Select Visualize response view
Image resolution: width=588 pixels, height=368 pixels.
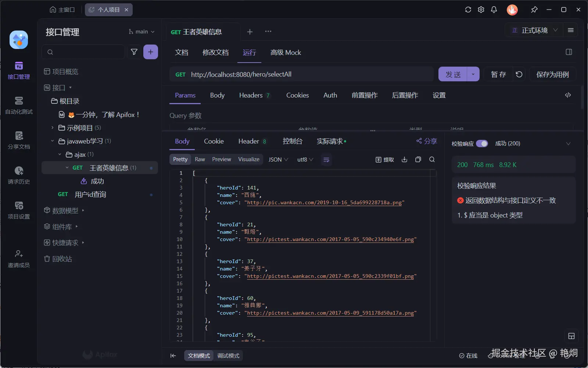(x=249, y=159)
